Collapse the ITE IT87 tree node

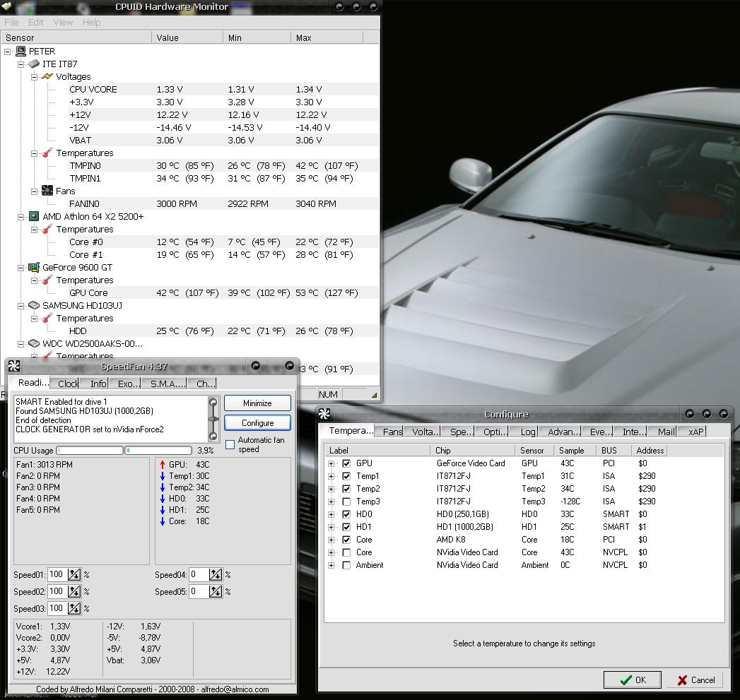[x=21, y=64]
